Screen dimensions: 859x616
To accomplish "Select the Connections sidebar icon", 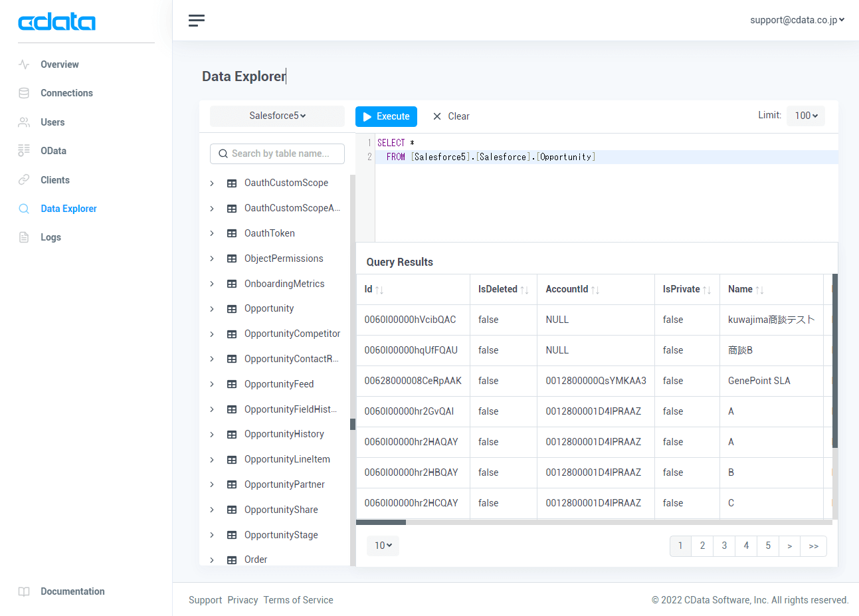I will [26, 93].
